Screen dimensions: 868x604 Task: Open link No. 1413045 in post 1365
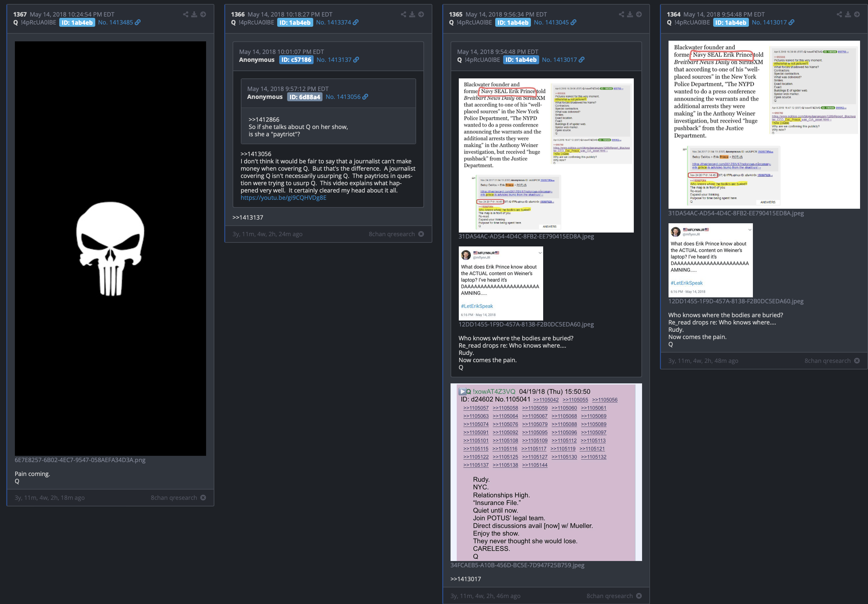(555, 22)
